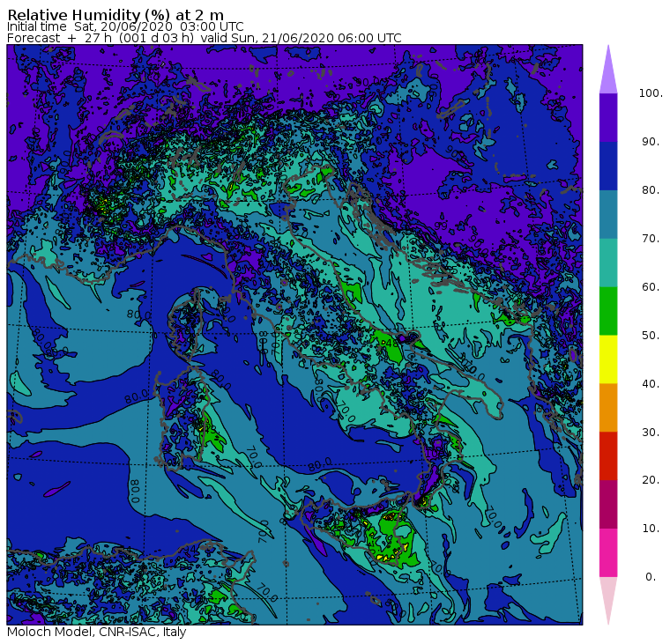
Task: Select the 'Initial time Sat, 20/06/2020 03:00 UTC' line
Action: pos(125,26)
